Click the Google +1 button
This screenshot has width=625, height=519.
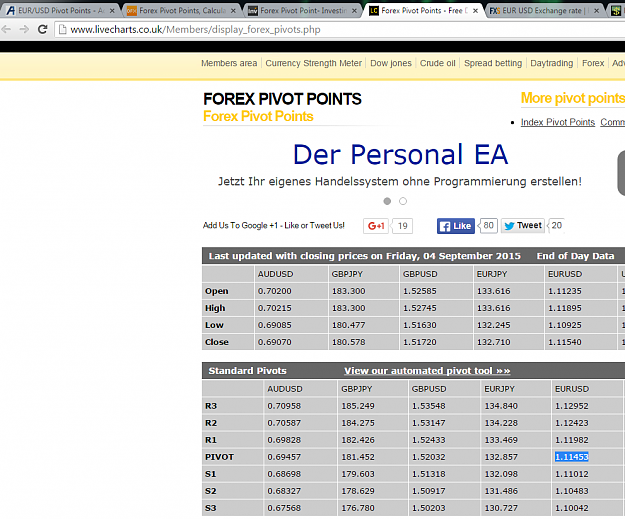375,226
